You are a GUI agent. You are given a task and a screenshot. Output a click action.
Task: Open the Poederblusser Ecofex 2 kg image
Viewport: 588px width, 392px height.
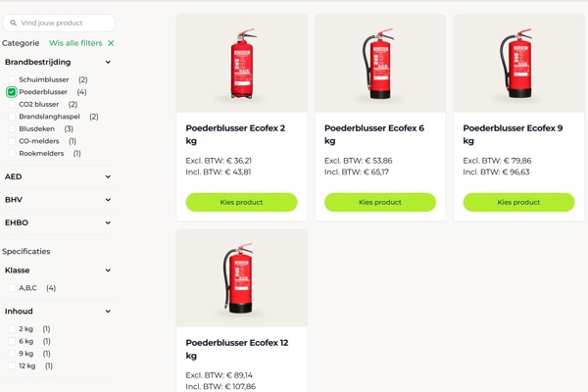[x=241, y=64]
